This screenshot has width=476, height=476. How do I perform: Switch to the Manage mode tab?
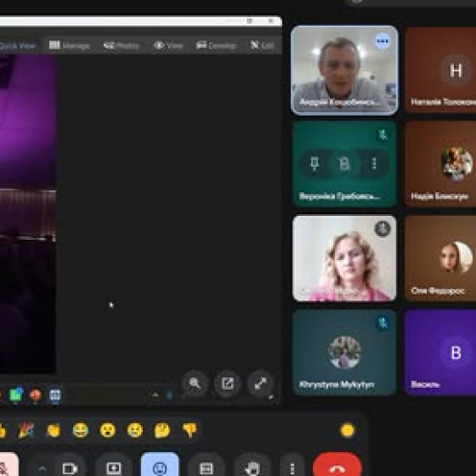[x=70, y=46]
